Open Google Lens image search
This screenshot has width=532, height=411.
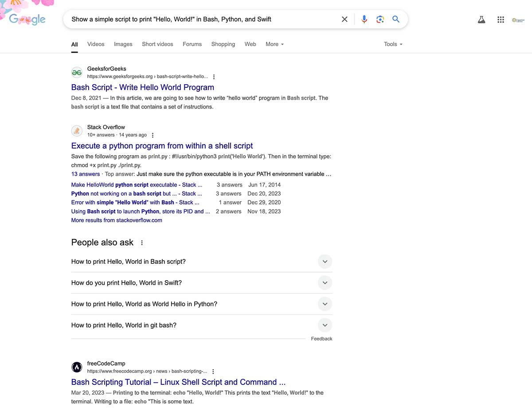380,20
